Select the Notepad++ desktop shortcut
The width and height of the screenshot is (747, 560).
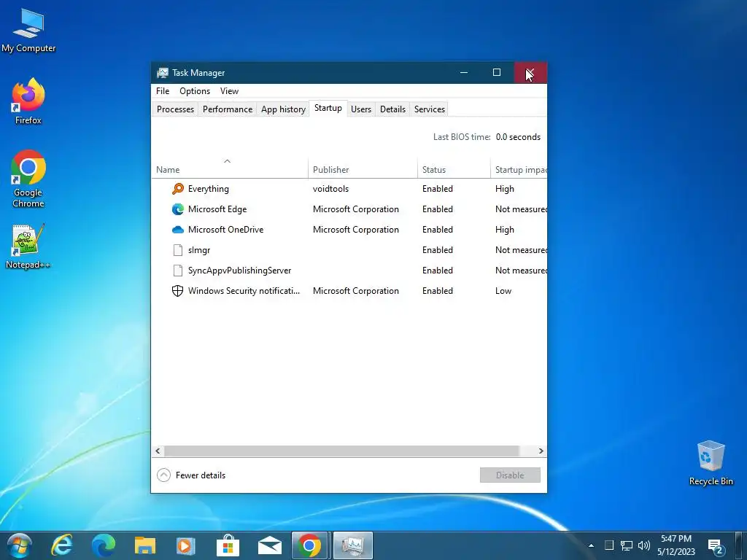pos(28,246)
